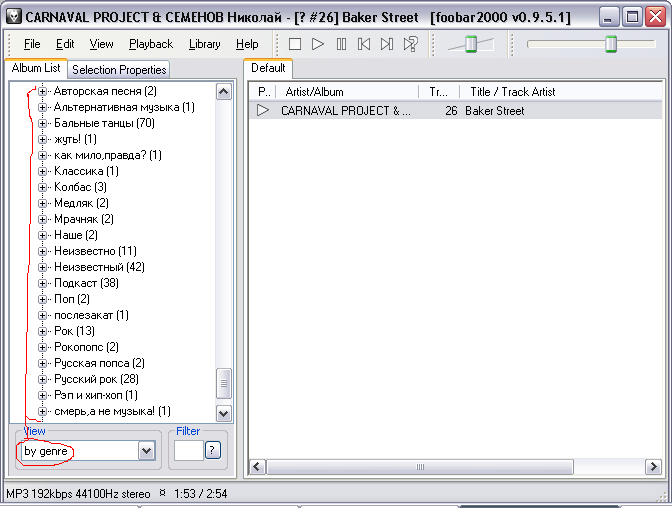
Task: Expand the жуть! genre node
Action: (x=42, y=139)
